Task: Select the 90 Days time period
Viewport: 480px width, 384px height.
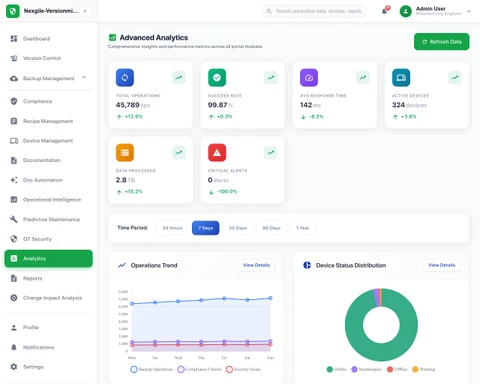Action: coord(271,228)
